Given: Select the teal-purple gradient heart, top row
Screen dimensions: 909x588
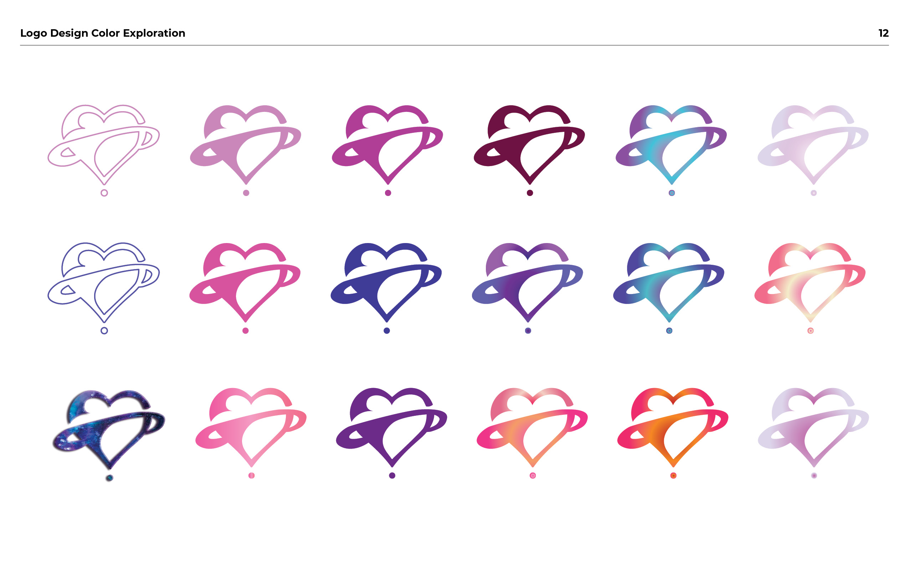Looking at the screenshot, I should pos(671,145).
